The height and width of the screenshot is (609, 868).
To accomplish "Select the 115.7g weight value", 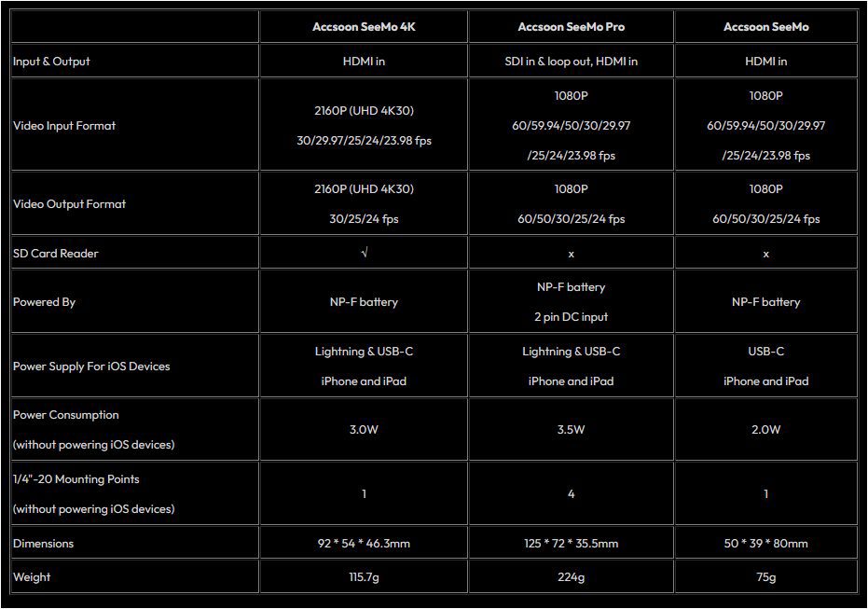I will coord(364,577).
